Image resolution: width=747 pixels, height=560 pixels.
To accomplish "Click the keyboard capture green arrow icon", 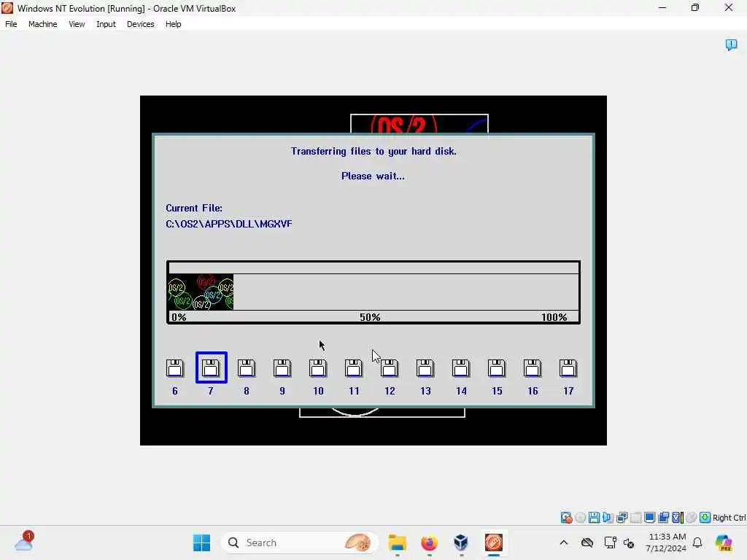I will pyautogui.click(x=705, y=518).
